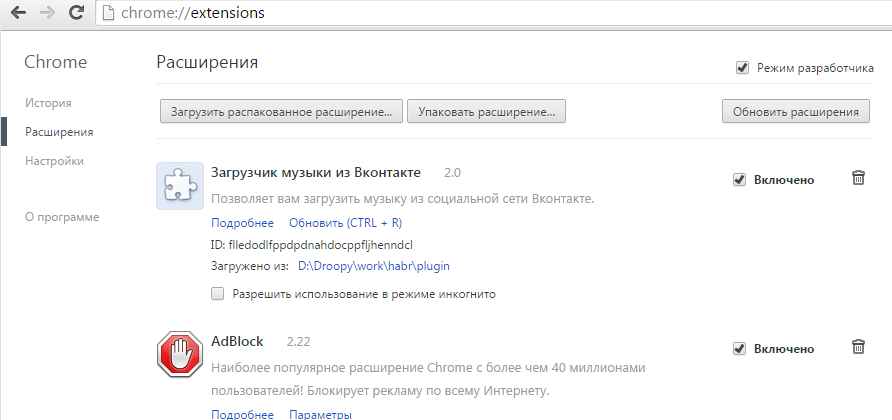892x420 pixels.
Task: Open Подробнее link under AdBlock
Action: [242, 414]
